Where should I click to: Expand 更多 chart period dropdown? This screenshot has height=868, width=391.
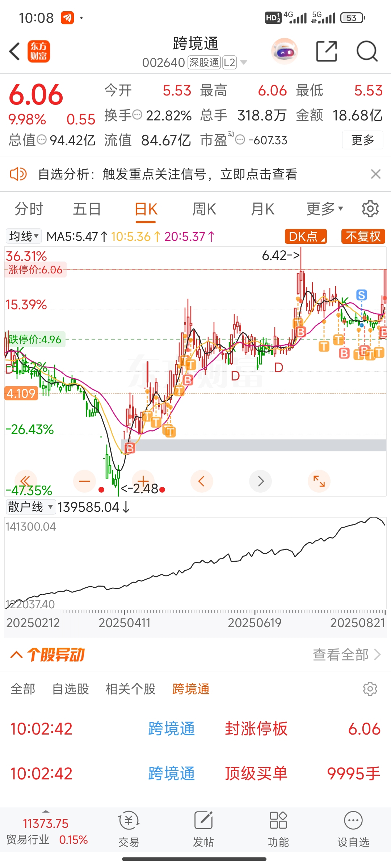click(x=325, y=209)
